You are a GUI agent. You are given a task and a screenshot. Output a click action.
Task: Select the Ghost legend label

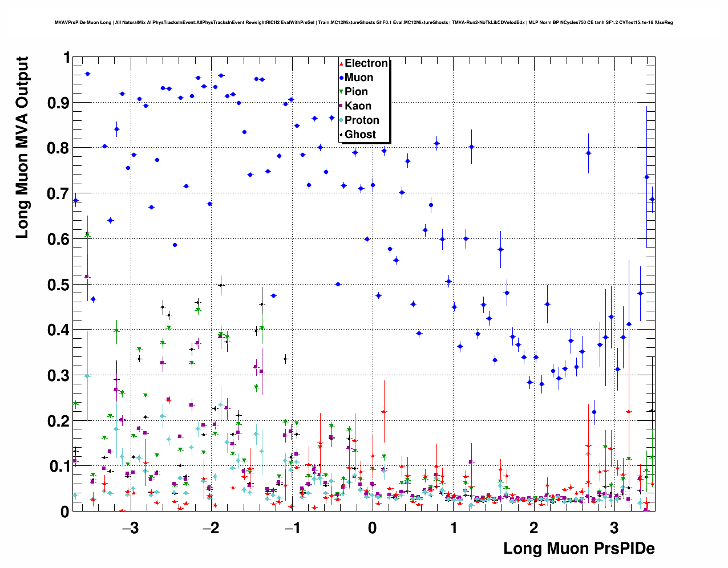(360, 135)
